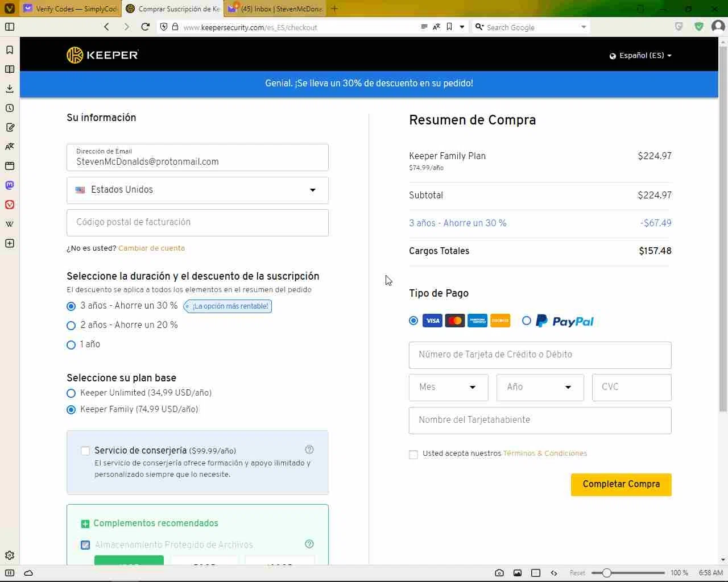
Task: Open the reader view icon in address bar
Action: click(424, 27)
